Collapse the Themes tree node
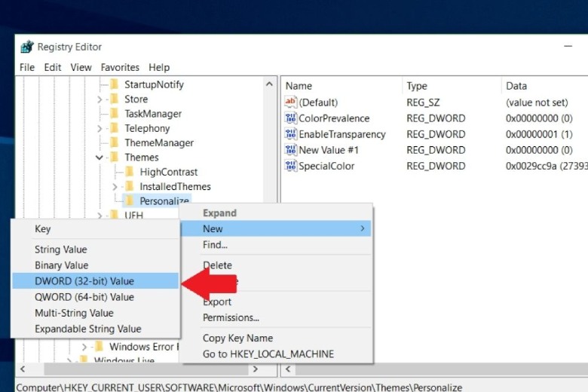Screen dimensions: 588x392 point(100,158)
